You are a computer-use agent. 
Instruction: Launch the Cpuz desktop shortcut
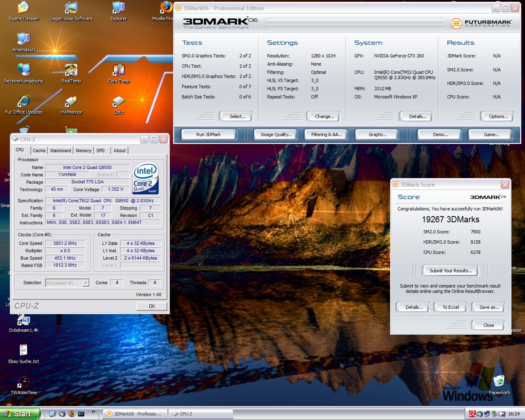click(x=119, y=105)
